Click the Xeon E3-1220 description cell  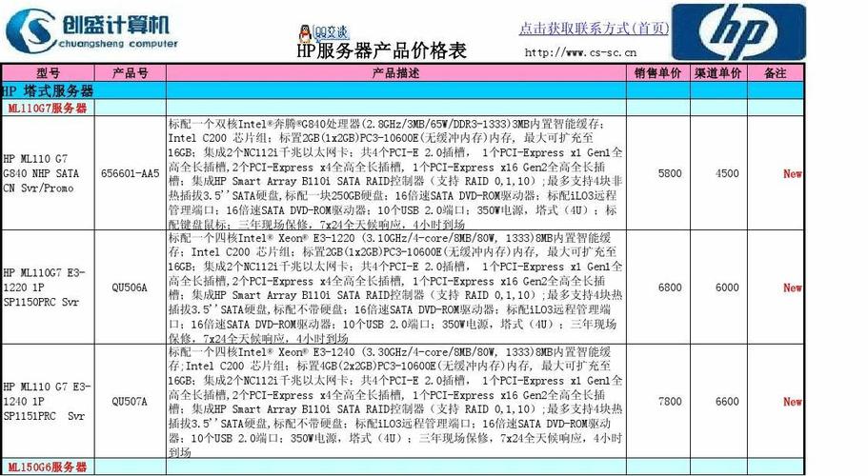[395, 288]
